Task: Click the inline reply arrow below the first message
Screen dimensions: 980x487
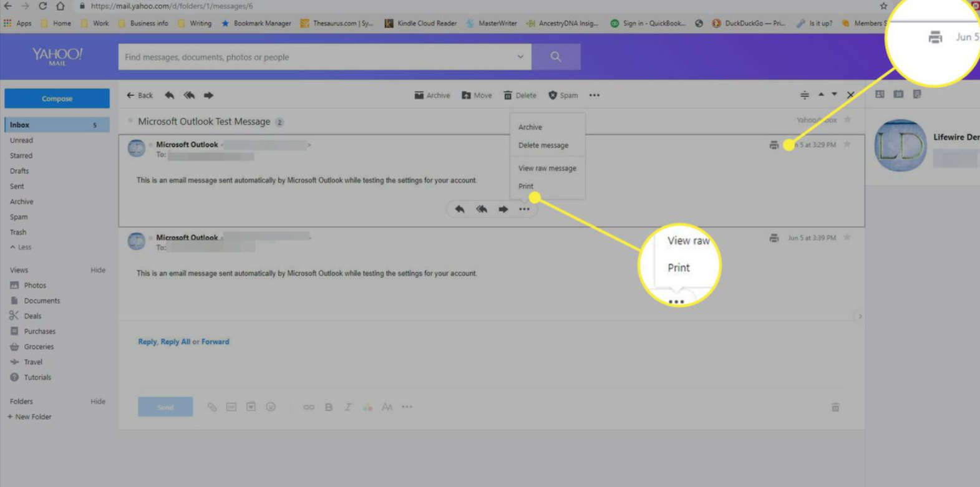Action: pyautogui.click(x=460, y=209)
